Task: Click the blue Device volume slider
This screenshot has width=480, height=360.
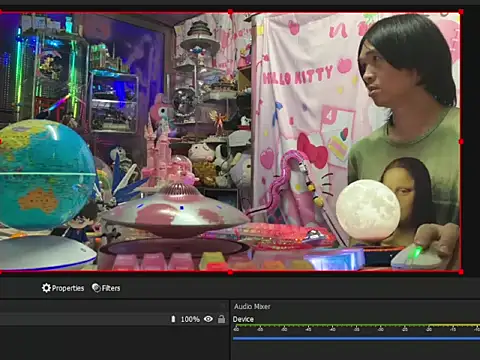Action: (x=356, y=338)
